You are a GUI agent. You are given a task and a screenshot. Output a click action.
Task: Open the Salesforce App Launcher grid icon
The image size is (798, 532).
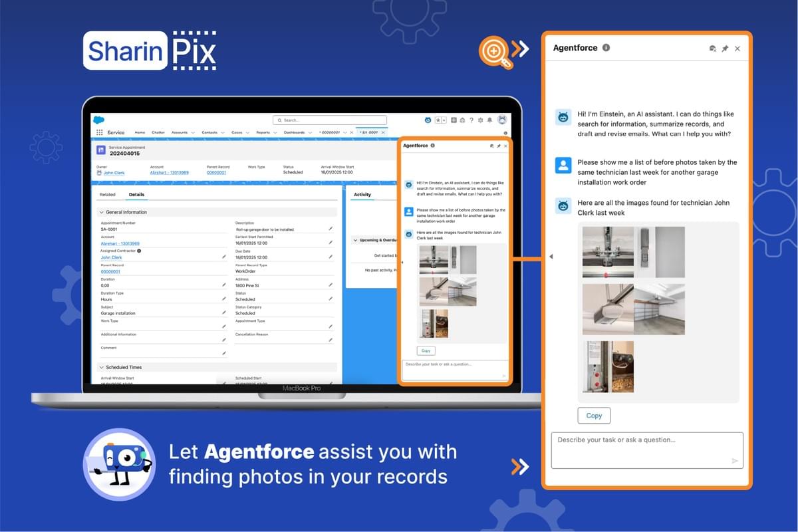point(100,132)
